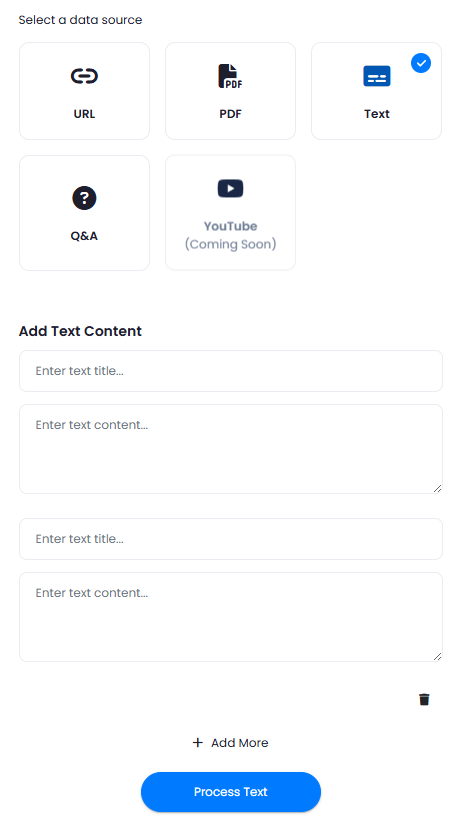Focus the second text content area
Viewport: 465px width, 832px height.
231,617
